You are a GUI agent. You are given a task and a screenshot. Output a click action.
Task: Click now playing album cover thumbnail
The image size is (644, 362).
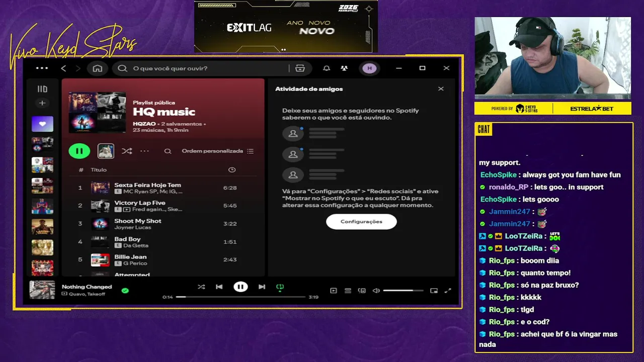point(42,290)
